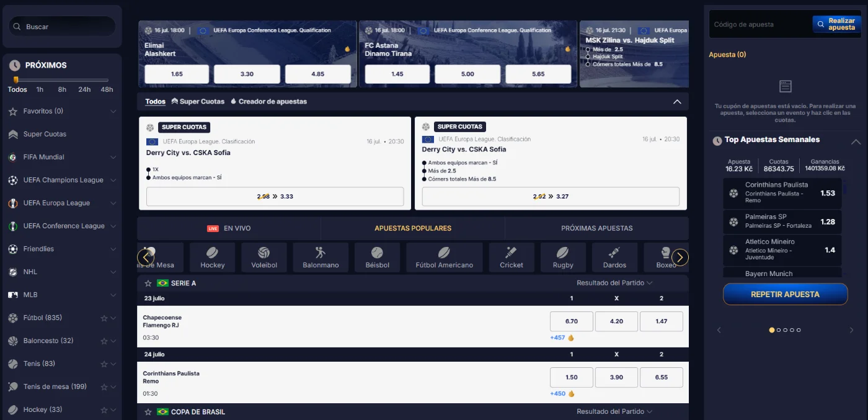The width and height of the screenshot is (868, 420).
Task: Collapse the Top Apuestas Semanales panel
Action: tap(856, 141)
